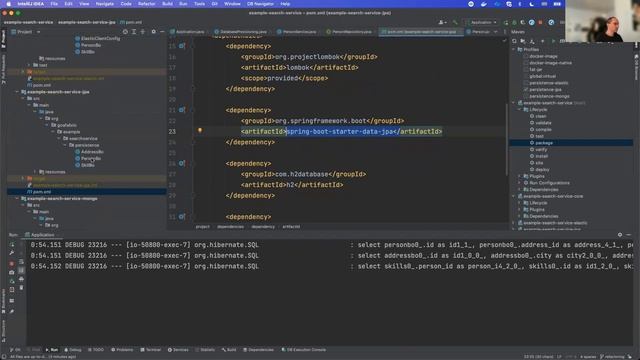Screen dimensions: 640x360
Task: Open DB Execution Console tool window
Action: (x=303, y=350)
